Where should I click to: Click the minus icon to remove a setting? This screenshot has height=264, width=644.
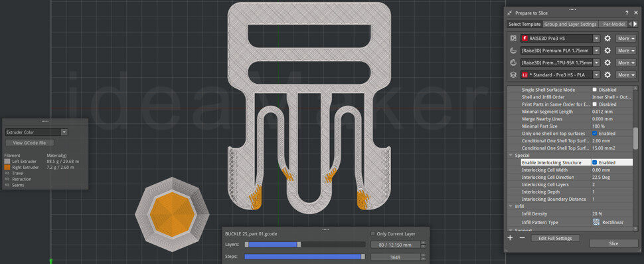coord(522,237)
